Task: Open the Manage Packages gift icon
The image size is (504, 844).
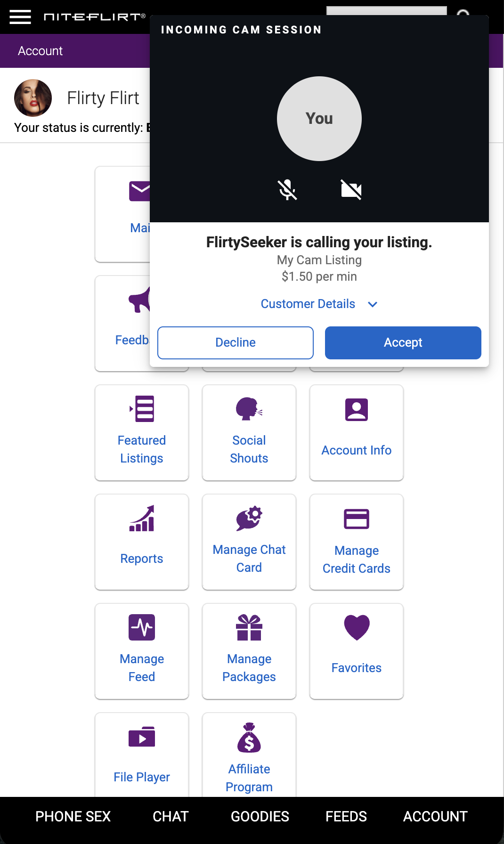Action: click(x=249, y=627)
